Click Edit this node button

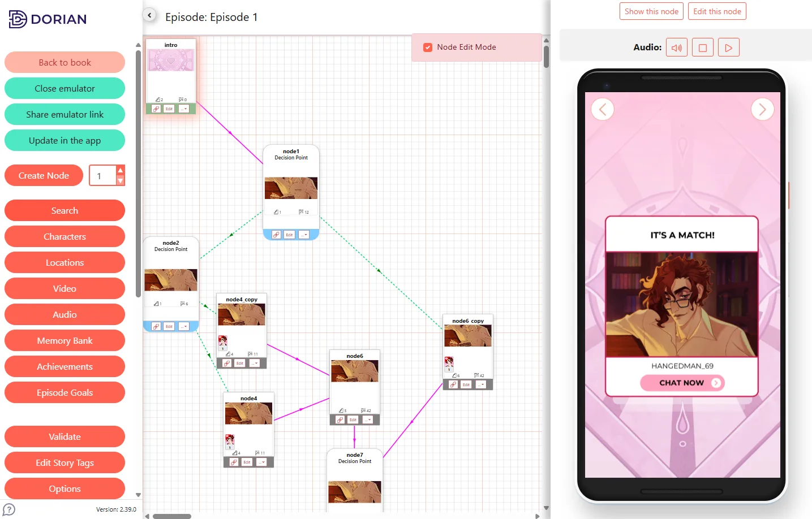coord(717,11)
